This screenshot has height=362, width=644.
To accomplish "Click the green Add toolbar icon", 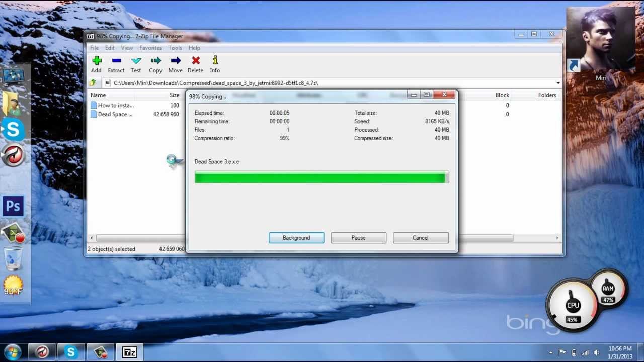I will point(97,61).
